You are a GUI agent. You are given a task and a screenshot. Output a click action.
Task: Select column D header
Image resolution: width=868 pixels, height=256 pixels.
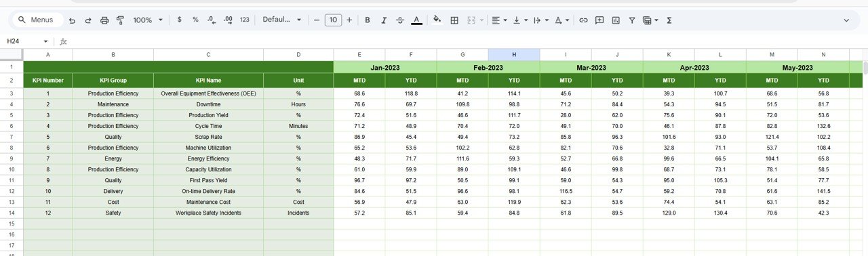(x=298, y=54)
